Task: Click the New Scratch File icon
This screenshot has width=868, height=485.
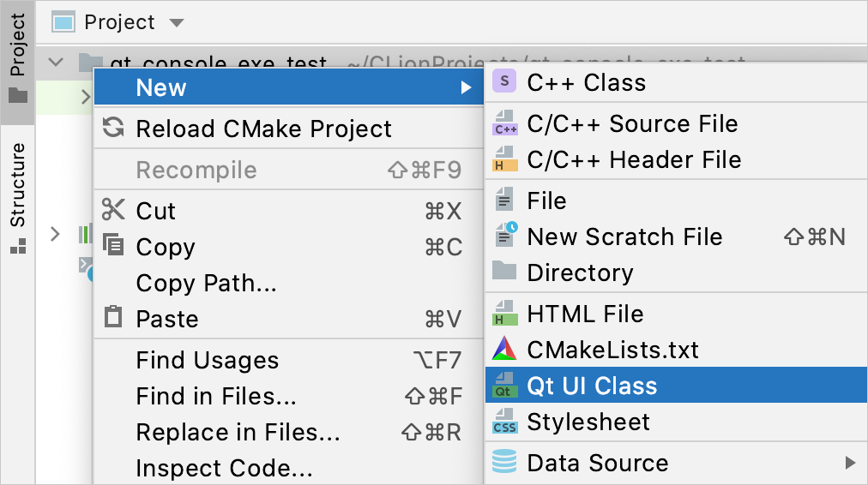Action: pyautogui.click(x=505, y=237)
